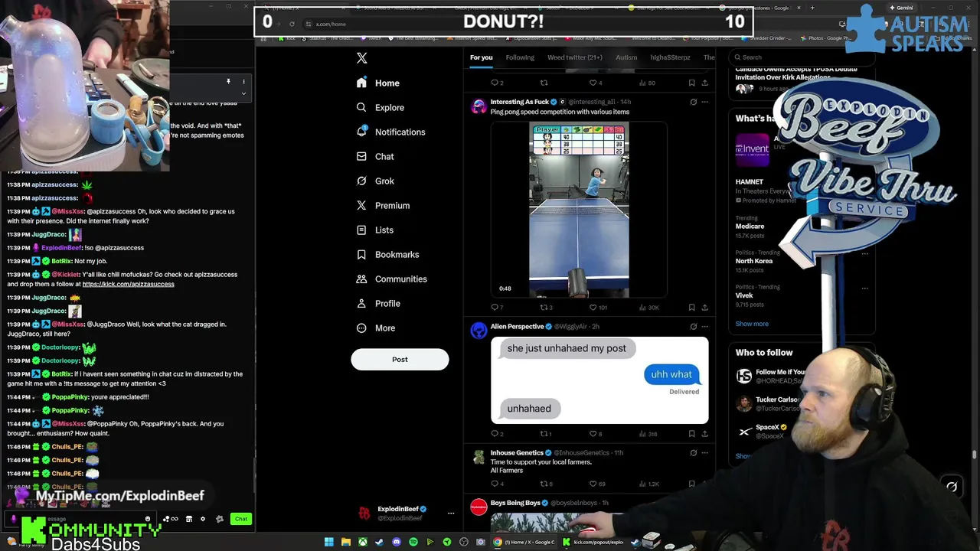
Task: Open more options for Inhouse Genetics post
Action: (x=705, y=453)
